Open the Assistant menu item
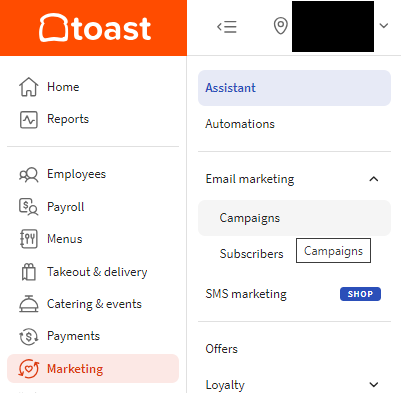The image size is (401, 393). pos(294,88)
